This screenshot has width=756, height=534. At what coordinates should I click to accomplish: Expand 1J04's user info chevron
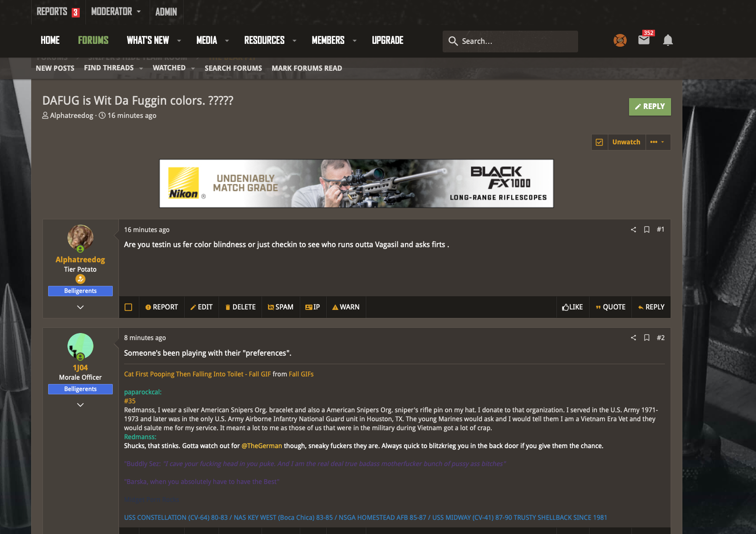80,405
